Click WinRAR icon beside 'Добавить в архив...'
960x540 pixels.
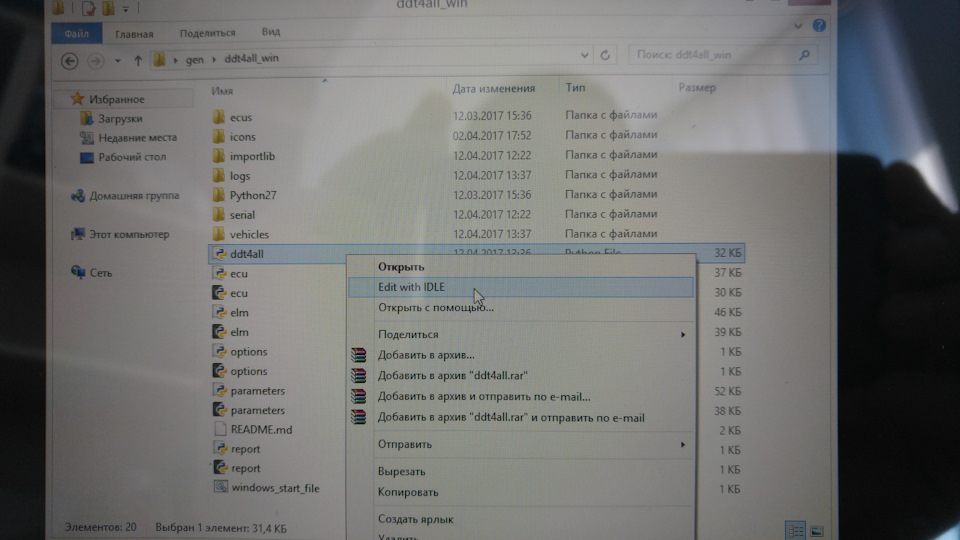[359, 355]
